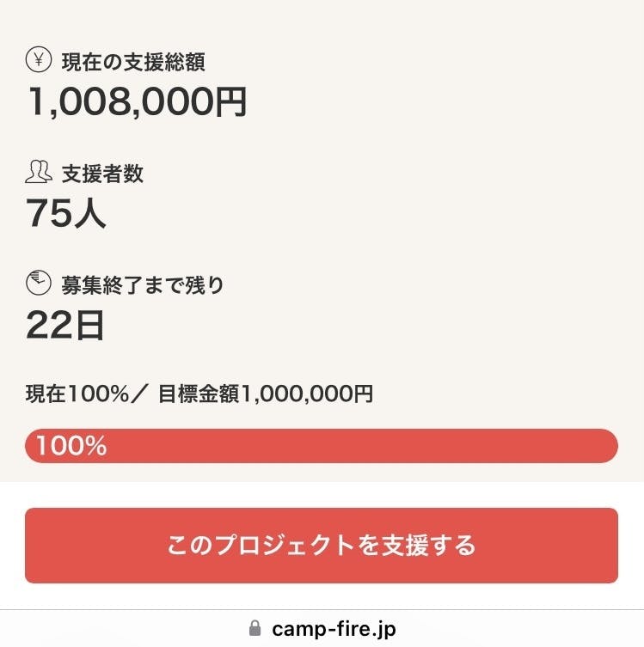Select the 支援者数 heading
Viewport: 644px width, 647px height.
tap(102, 174)
